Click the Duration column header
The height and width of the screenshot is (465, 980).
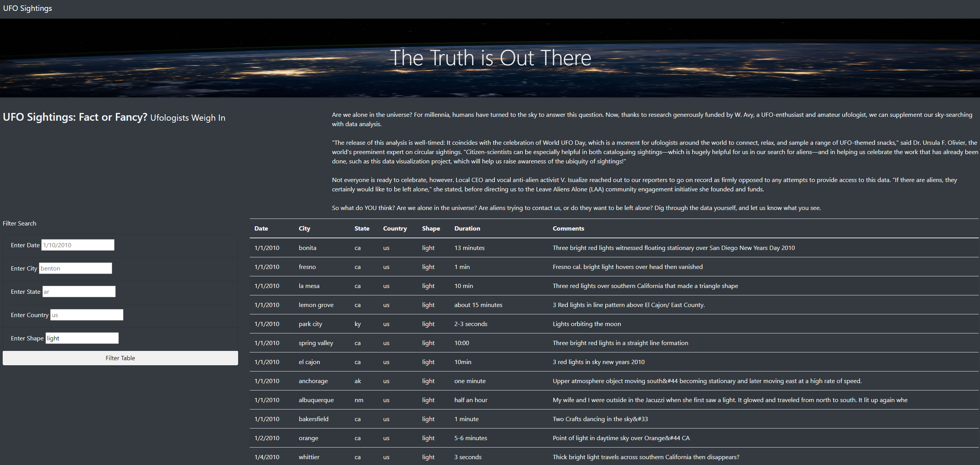pyautogui.click(x=467, y=228)
